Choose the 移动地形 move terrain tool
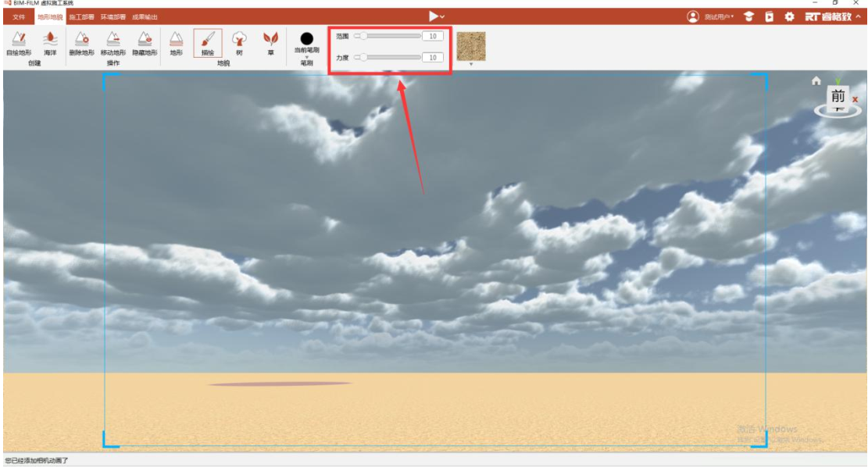The width and height of the screenshot is (868, 468). click(x=113, y=43)
